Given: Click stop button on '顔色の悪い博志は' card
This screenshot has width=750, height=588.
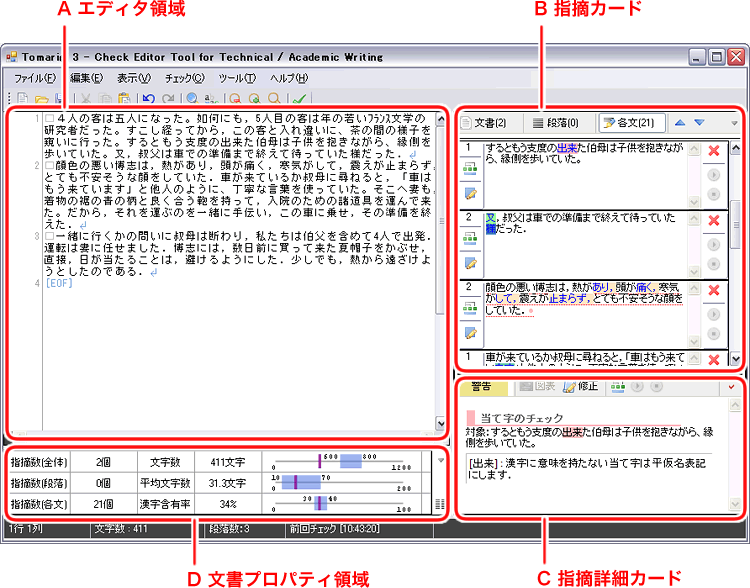Looking at the screenshot, I should [714, 333].
